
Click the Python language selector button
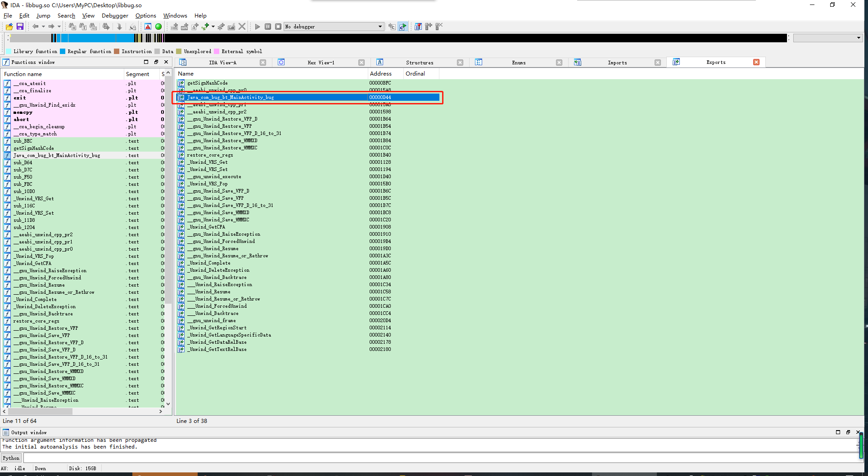click(x=11, y=458)
